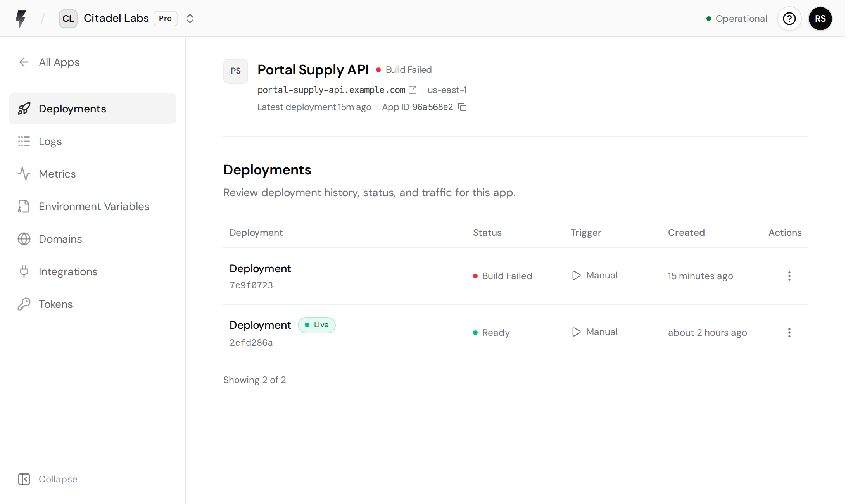Click 'about 2 hours ago' created time
The width and height of the screenshot is (853, 504).
pos(707,333)
